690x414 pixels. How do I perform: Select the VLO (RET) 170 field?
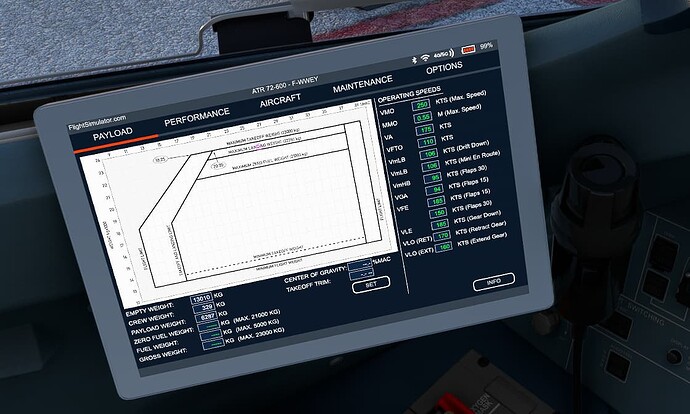(x=442, y=236)
